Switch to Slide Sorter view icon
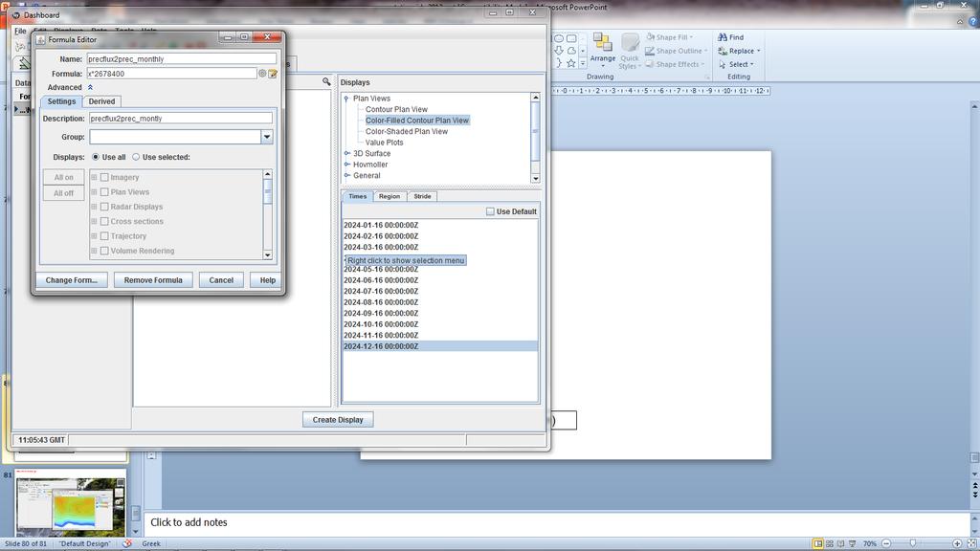The height and width of the screenshot is (551, 980). point(830,543)
